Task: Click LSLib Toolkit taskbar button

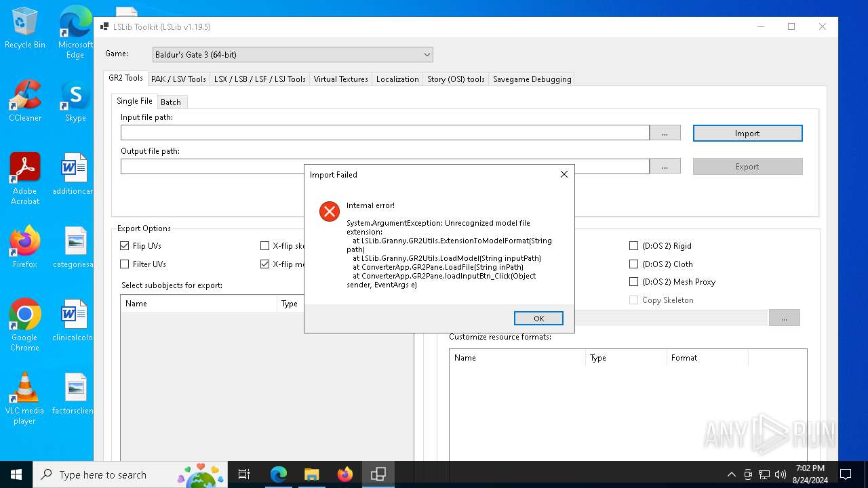Action: pos(378,474)
